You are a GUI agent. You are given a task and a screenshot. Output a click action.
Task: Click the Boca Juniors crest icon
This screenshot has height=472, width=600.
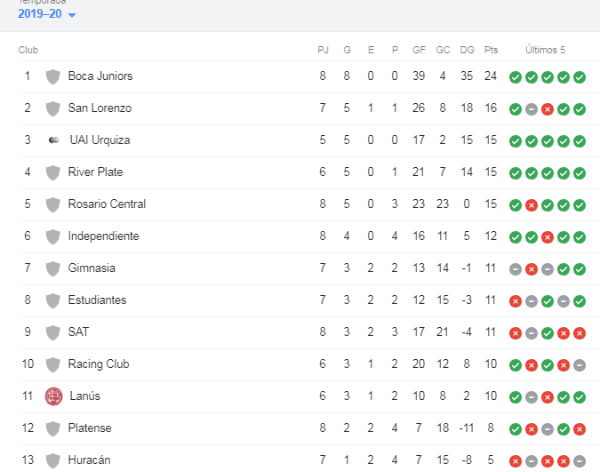53,76
